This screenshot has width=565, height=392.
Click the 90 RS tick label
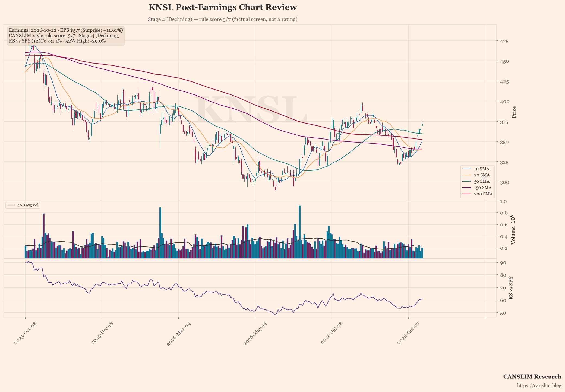503,263
